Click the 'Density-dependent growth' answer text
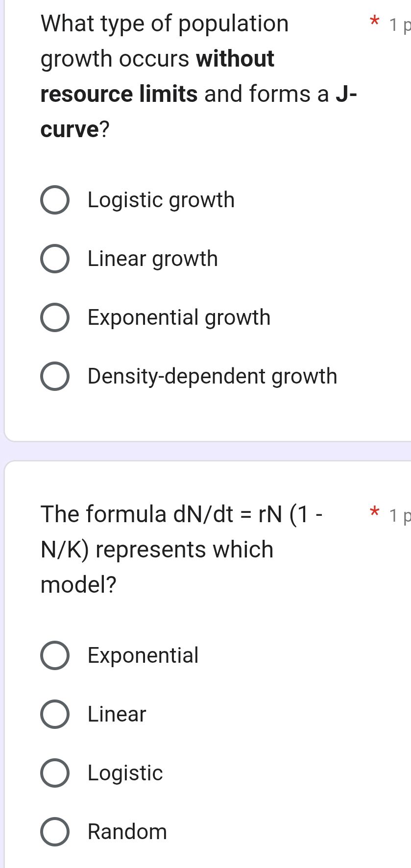The height and width of the screenshot is (868, 411). 212,376
